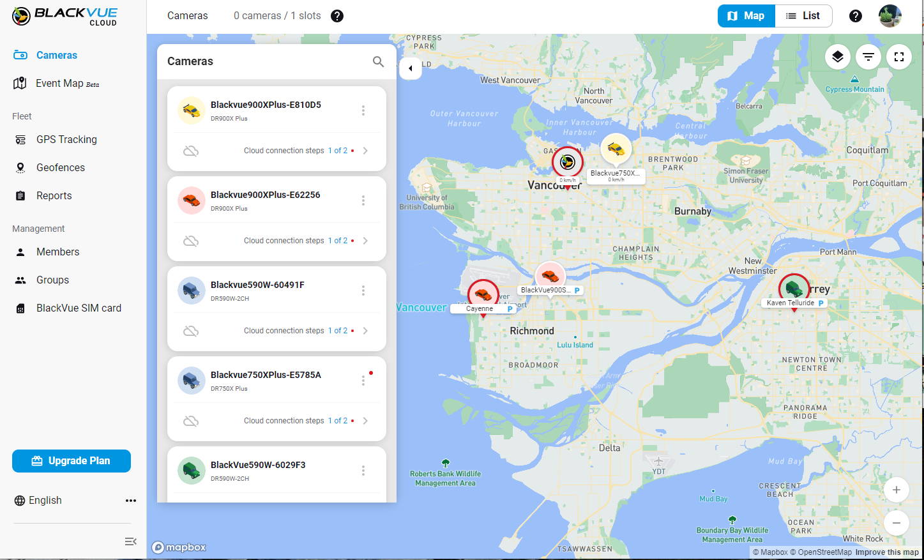This screenshot has height=560, width=924.
Task: Open options menu for Blackvue900XPlus-E62256
Action: [363, 201]
